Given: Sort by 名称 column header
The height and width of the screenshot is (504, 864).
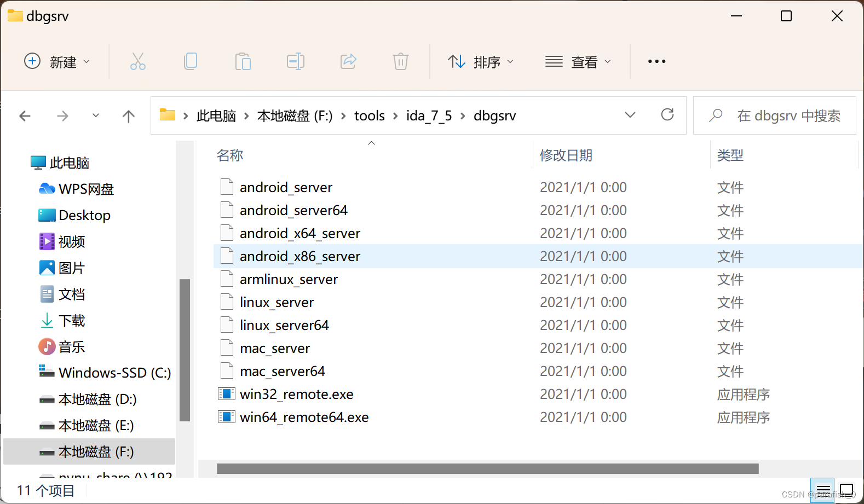Looking at the screenshot, I should 229,155.
